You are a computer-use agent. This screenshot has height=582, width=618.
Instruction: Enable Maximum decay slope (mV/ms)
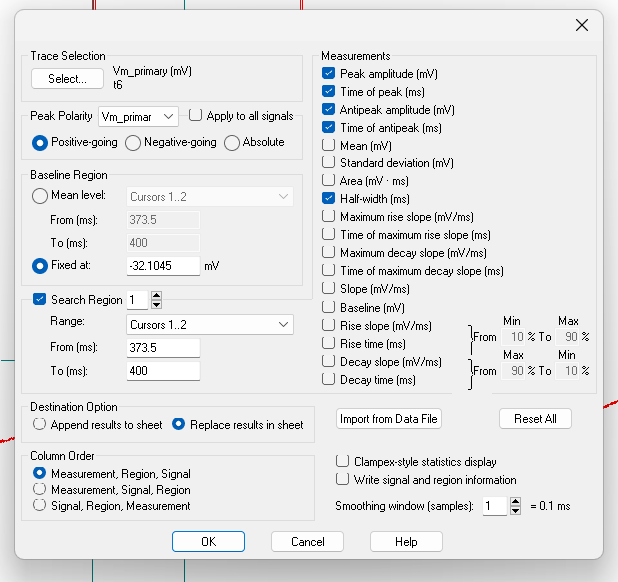[328, 252]
